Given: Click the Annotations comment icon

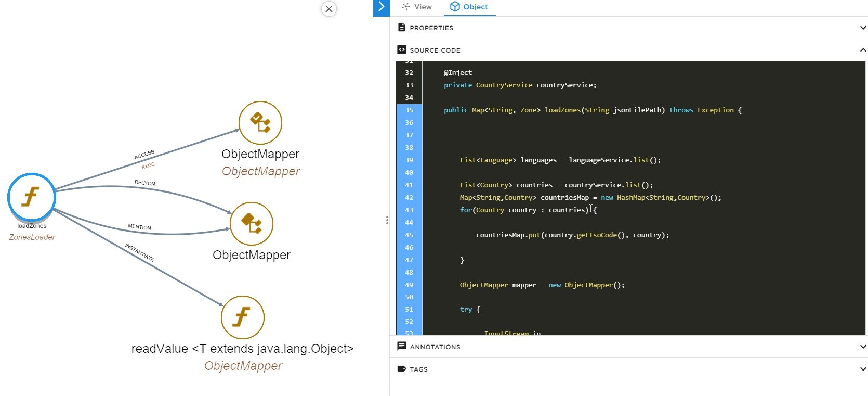Looking at the screenshot, I should [401, 347].
